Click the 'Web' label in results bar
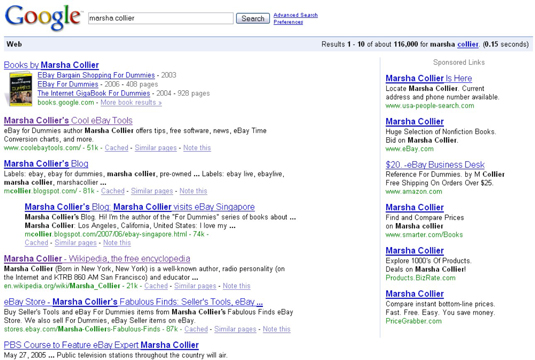The height and width of the screenshot is (360, 535). point(14,44)
